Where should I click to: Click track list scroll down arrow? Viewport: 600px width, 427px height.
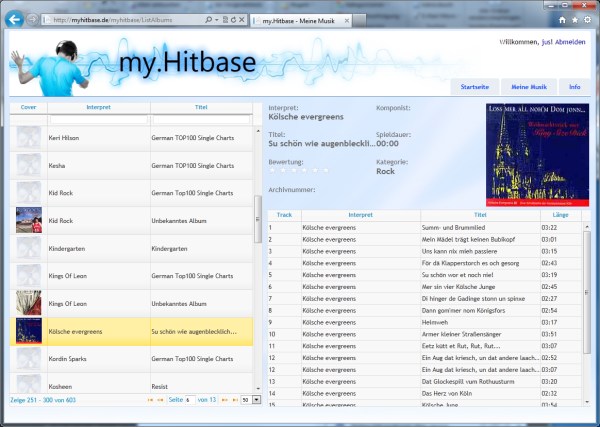coord(587,401)
